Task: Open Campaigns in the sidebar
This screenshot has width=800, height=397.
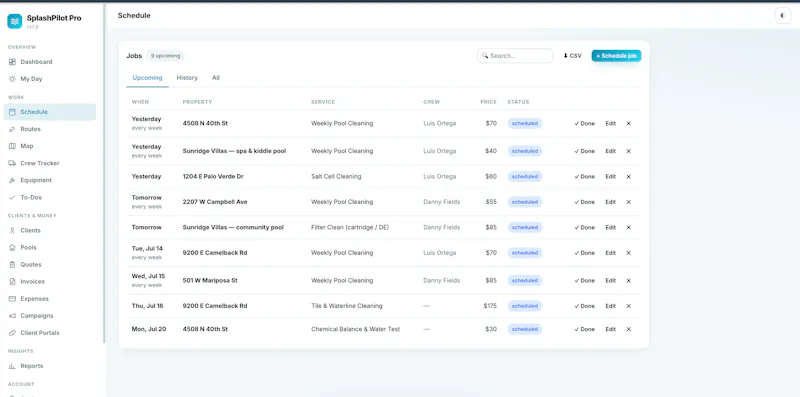Action: [49, 316]
